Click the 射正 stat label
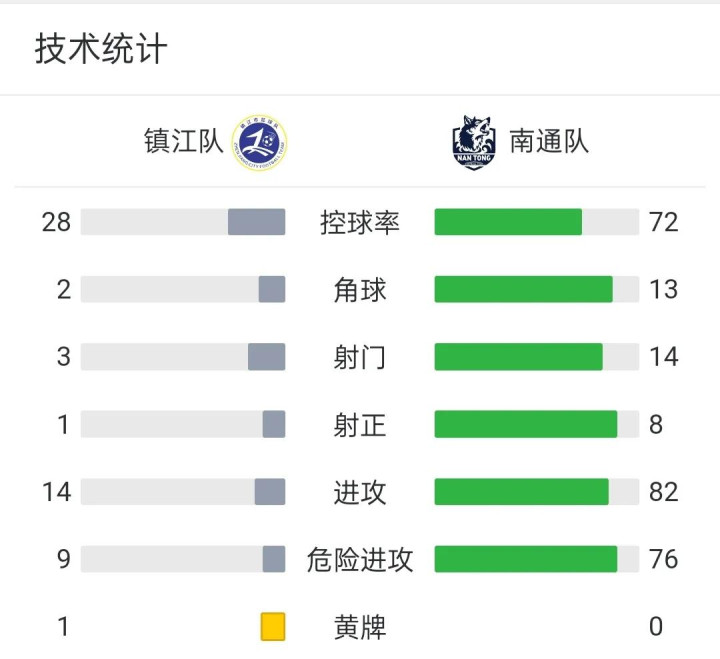 (x=360, y=425)
